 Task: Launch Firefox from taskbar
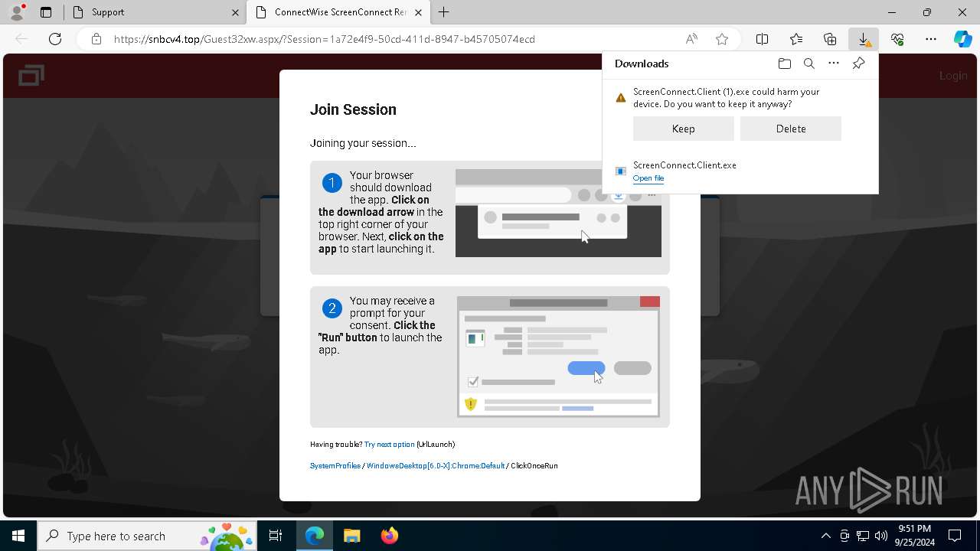coord(389,536)
